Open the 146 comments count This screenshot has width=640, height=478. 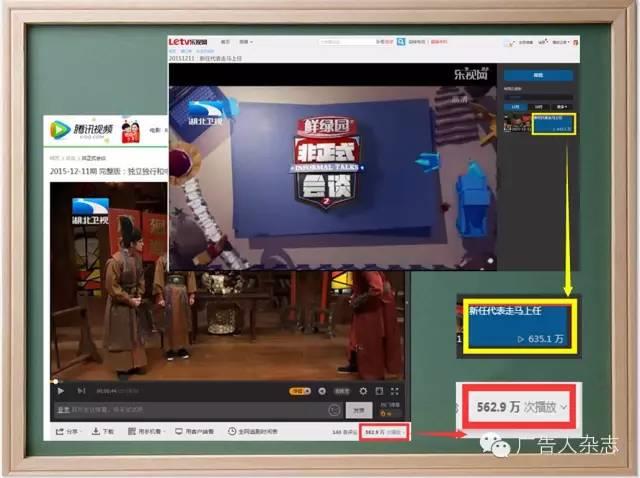[344, 432]
